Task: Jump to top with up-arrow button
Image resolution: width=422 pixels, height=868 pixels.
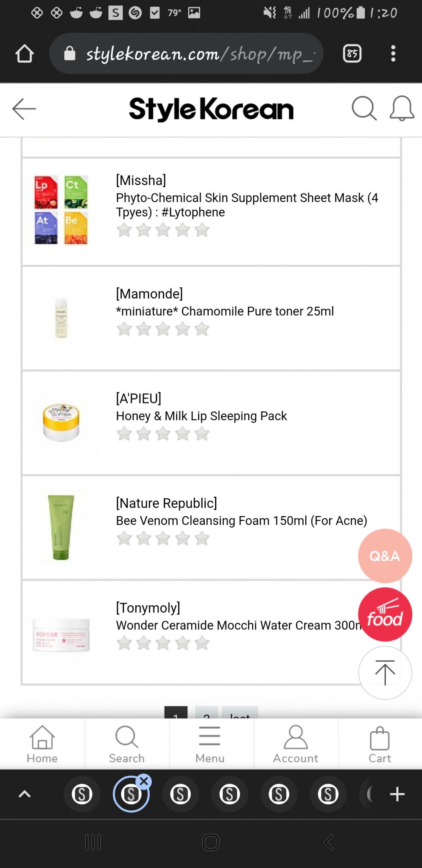Action: [x=385, y=673]
